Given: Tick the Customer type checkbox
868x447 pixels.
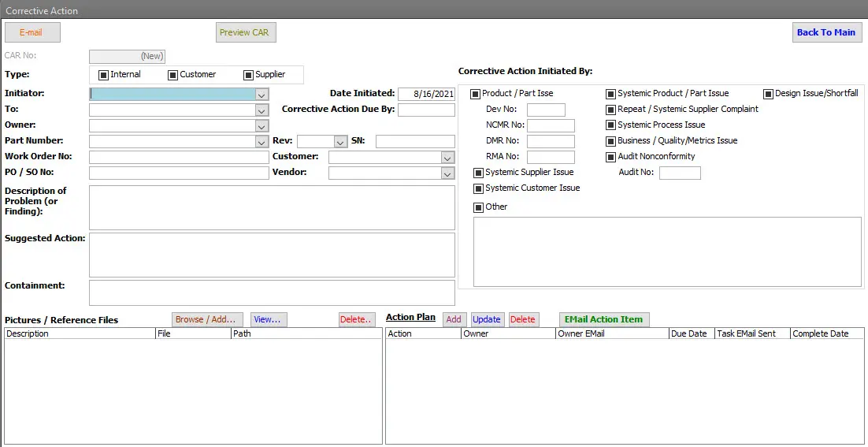Looking at the screenshot, I should (x=172, y=75).
